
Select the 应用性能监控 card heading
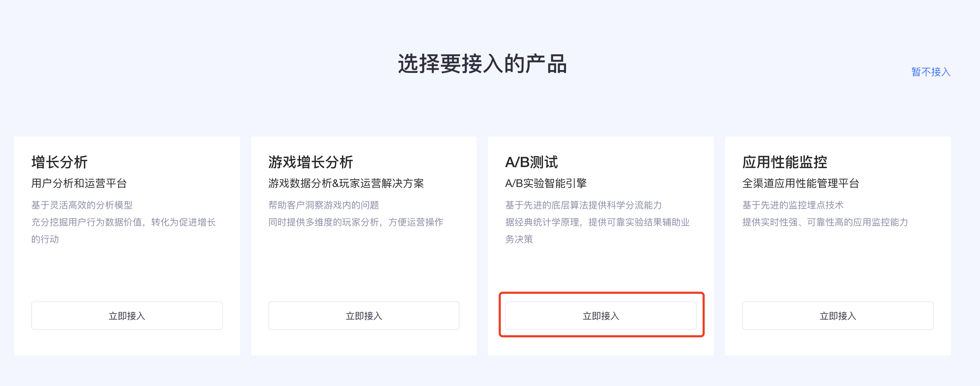click(x=784, y=162)
